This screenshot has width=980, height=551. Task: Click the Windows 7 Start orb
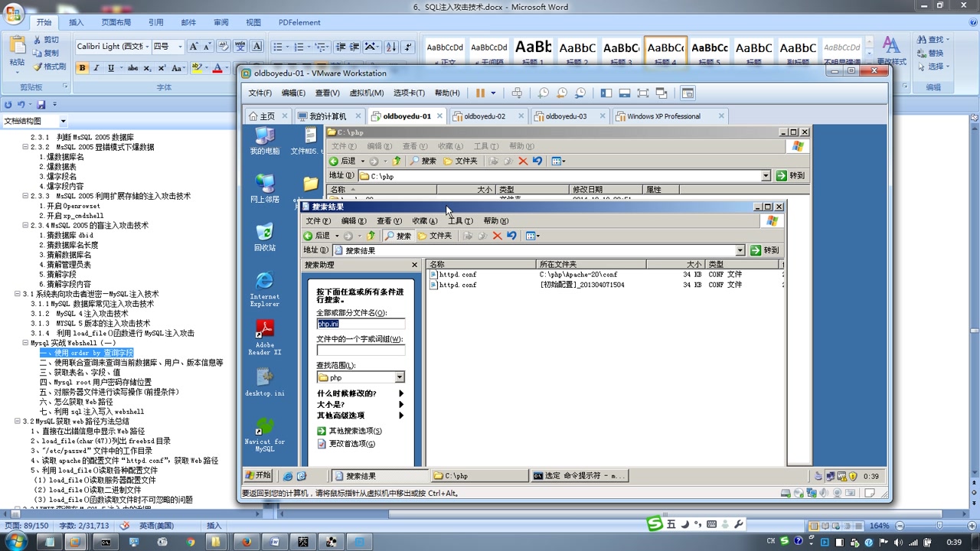15,542
